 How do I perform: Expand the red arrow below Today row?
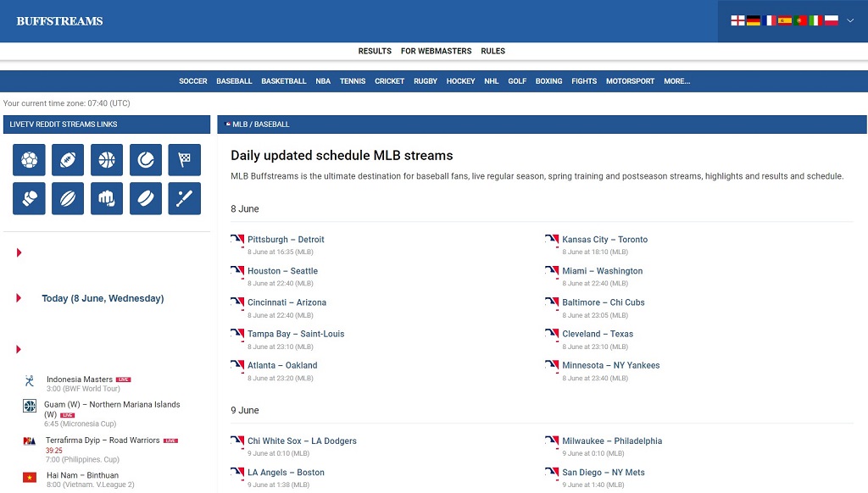click(19, 349)
